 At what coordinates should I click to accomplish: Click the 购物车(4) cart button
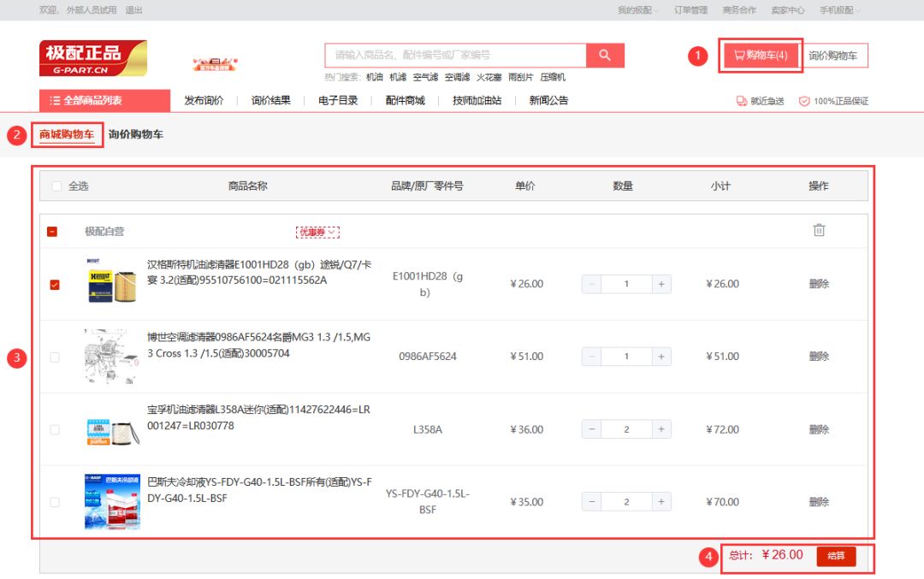(761, 56)
